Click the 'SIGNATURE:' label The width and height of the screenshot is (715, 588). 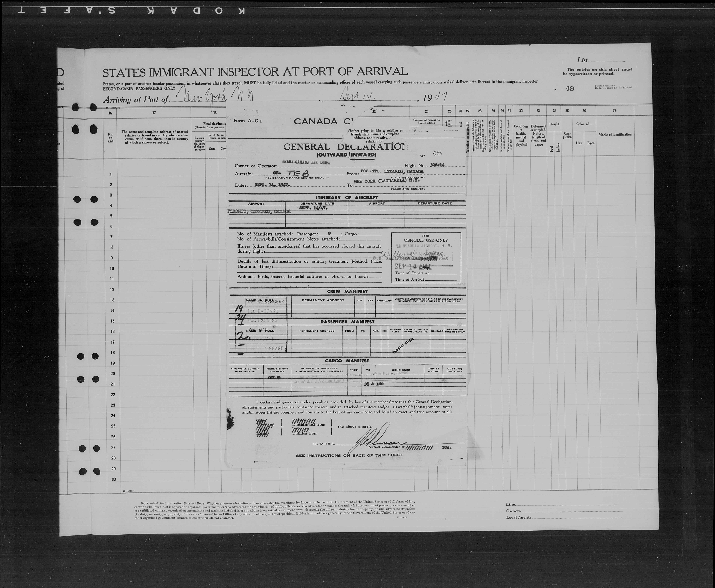tap(323, 444)
